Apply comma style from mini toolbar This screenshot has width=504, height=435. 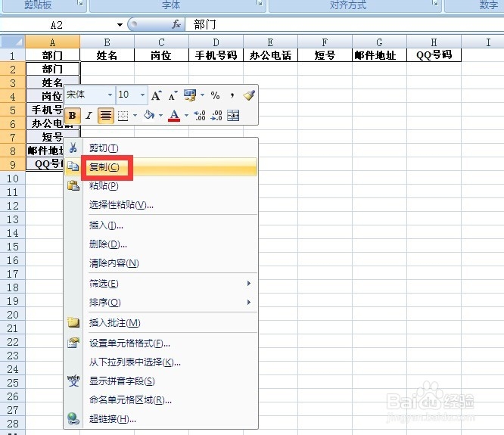tap(232, 95)
